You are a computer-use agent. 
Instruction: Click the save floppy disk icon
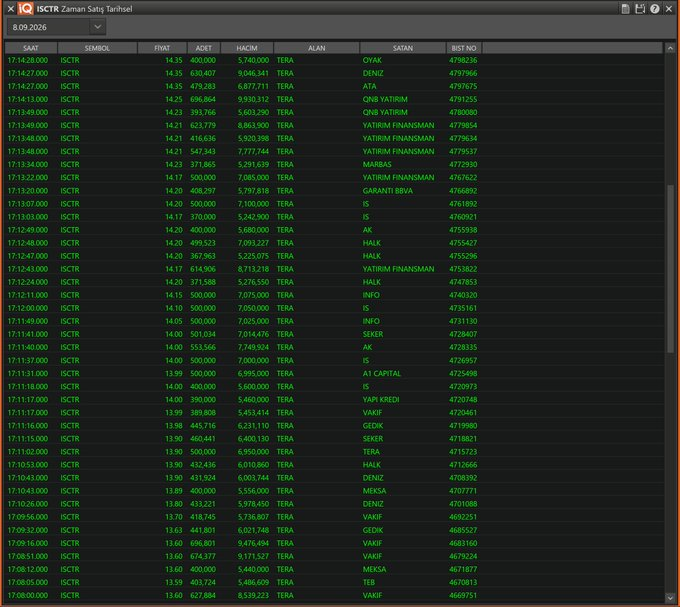[x=640, y=9]
